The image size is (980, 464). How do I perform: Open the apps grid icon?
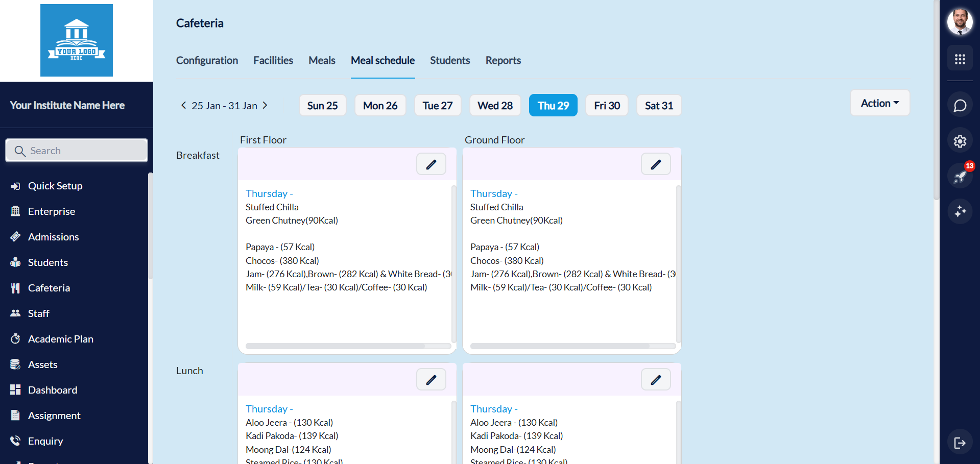click(x=960, y=59)
